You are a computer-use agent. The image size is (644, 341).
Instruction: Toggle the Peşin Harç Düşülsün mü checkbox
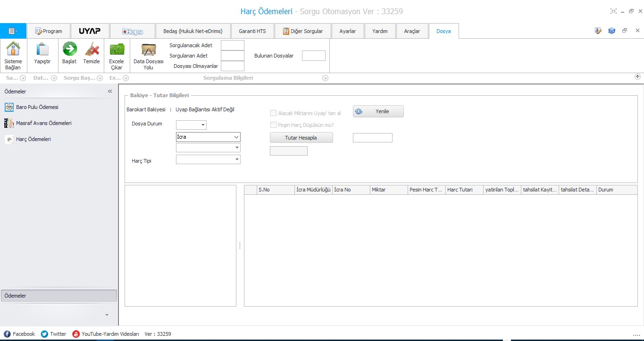(273, 125)
